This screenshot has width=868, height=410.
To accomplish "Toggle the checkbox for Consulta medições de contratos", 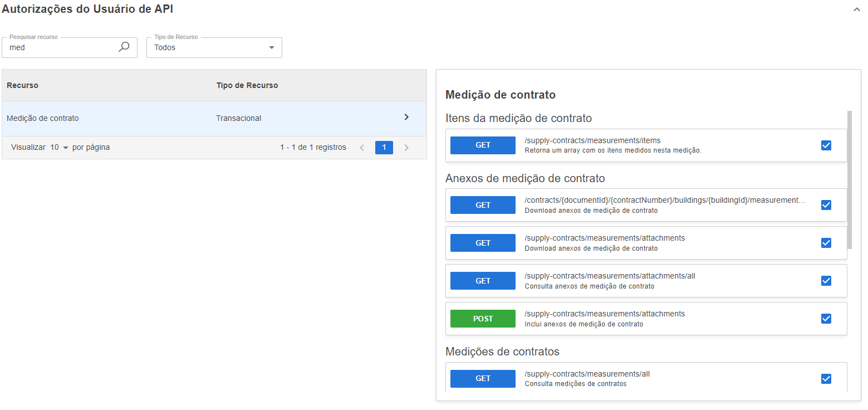I will (x=826, y=378).
